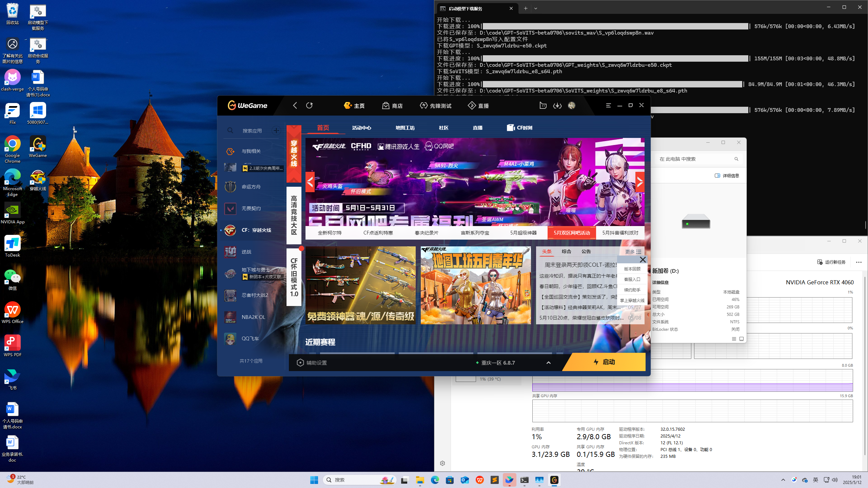
Task: Select 无畏契约 in game list
Action: 251,208
